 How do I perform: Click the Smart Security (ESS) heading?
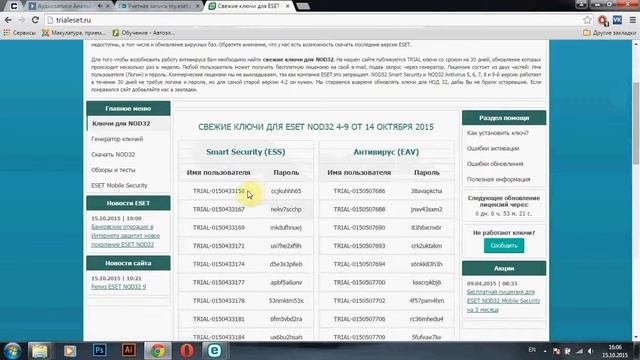(246, 152)
